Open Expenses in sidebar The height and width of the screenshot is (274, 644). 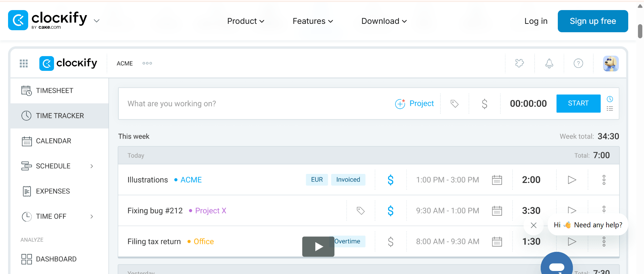tap(59, 191)
